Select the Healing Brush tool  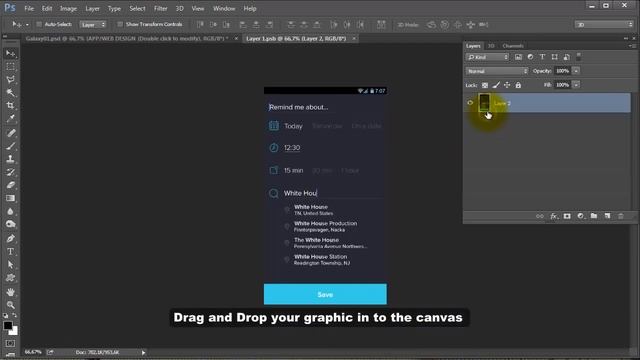[x=11, y=133]
